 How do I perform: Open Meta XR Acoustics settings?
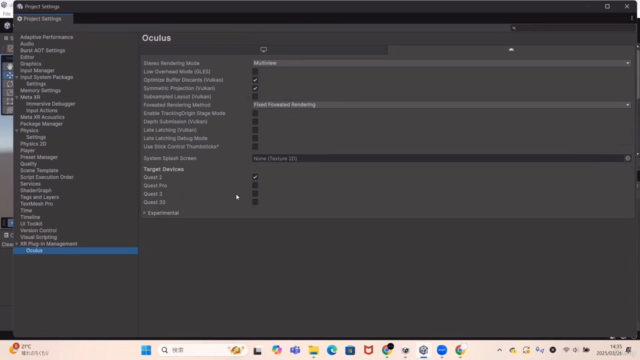coord(42,117)
